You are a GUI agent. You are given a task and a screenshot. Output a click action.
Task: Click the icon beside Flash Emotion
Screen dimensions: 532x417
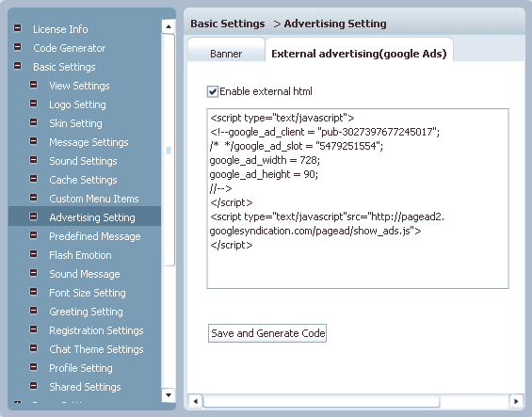pos(34,254)
